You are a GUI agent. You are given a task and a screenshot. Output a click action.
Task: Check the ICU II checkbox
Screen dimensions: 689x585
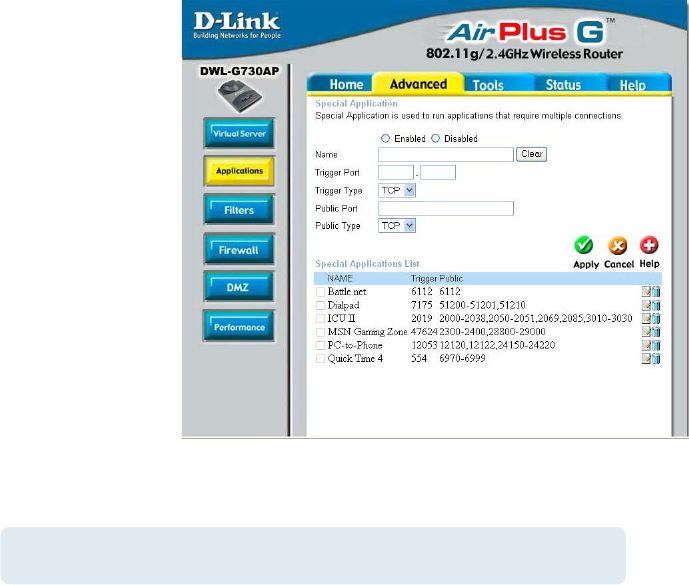pos(321,319)
